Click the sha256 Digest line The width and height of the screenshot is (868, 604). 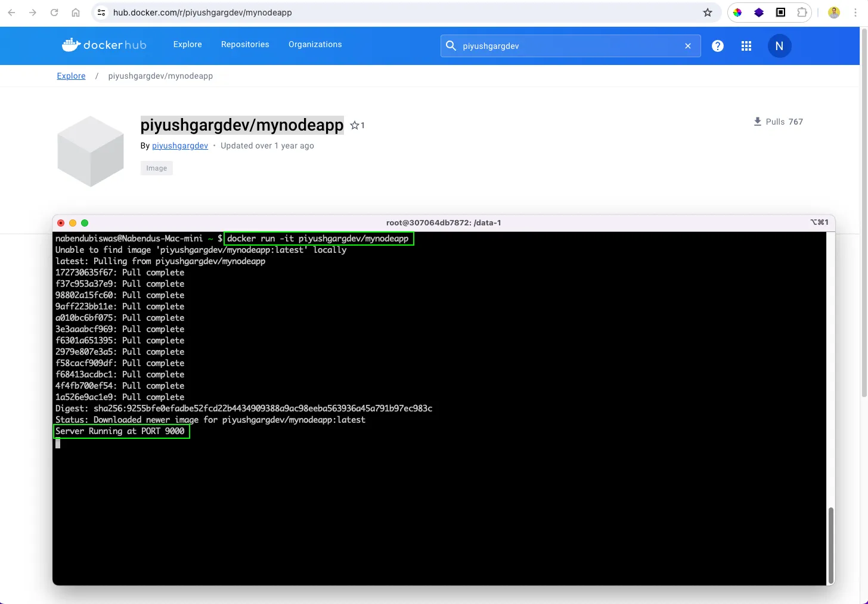[244, 408]
